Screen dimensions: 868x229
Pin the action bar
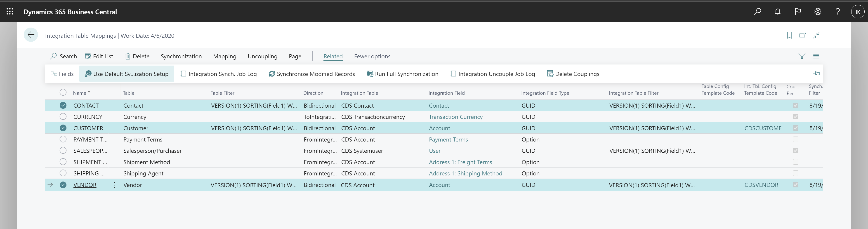coord(816,73)
